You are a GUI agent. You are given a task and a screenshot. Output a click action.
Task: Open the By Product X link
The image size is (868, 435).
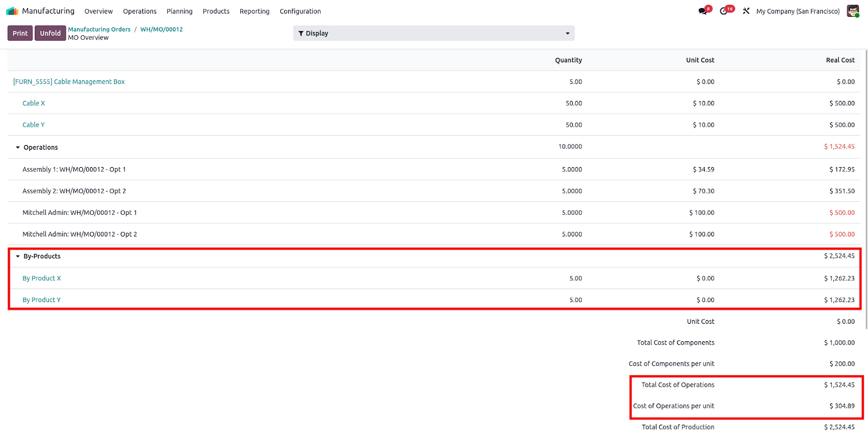tap(41, 278)
